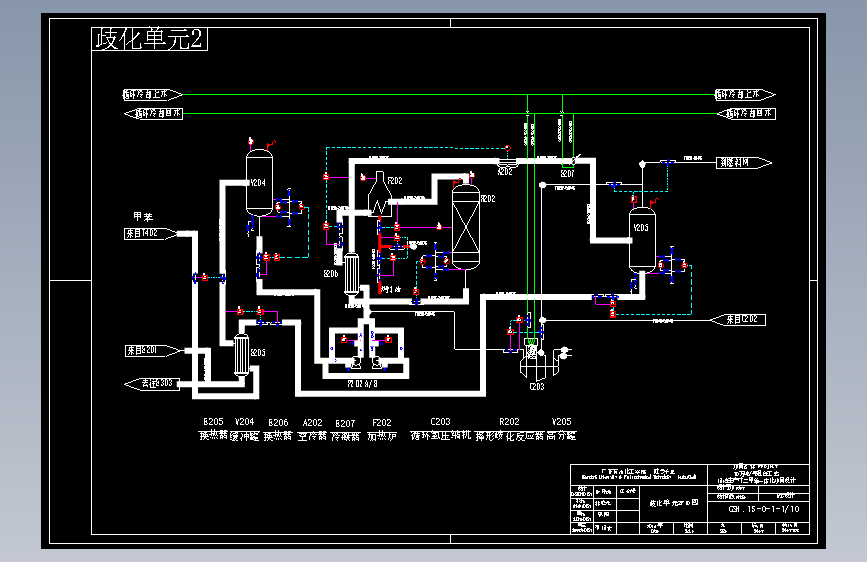Image resolution: width=867 pixels, height=562 pixels.
Task: Select the control valve station right of V204
Action: click(289, 207)
